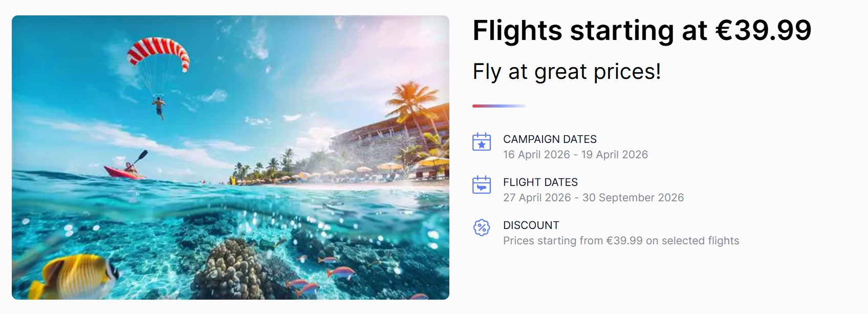Viewport: 868px width, 314px height.
Task: Click the 'Fly at great prices!' subtitle
Action: coord(567,72)
